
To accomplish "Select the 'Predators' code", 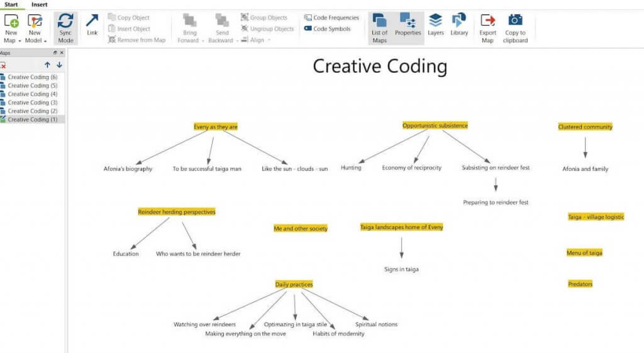I will [580, 284].
